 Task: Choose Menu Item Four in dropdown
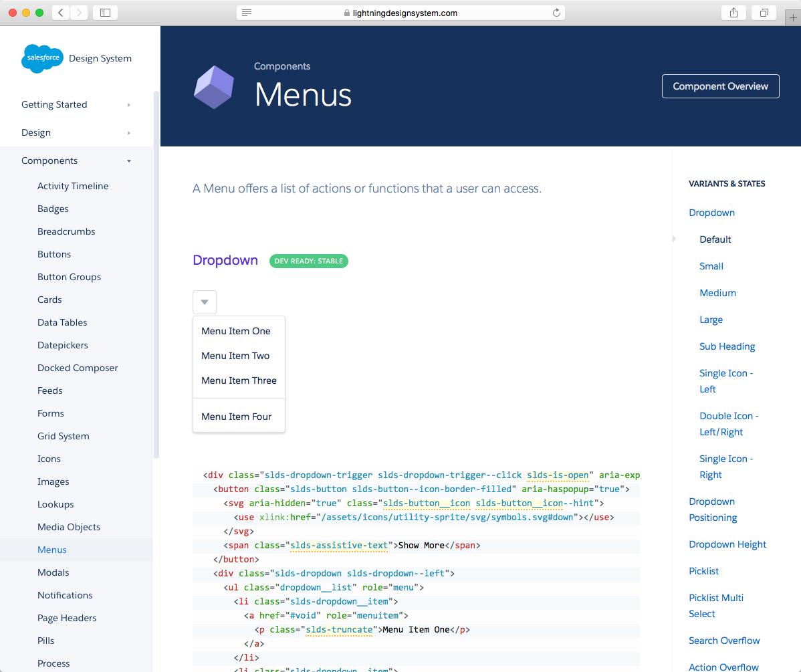(236, 417)
